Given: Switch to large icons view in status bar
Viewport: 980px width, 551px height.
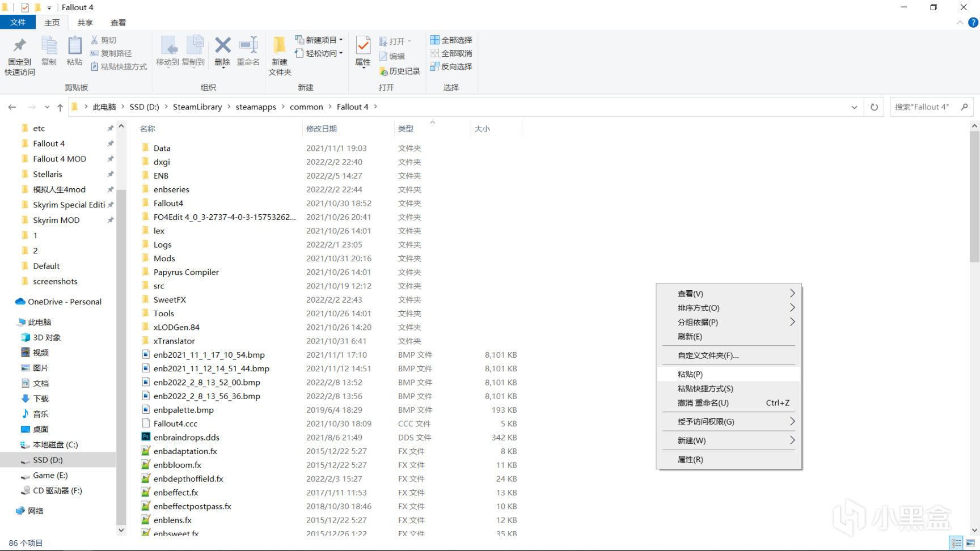Looking at the screenshot, I should [x=970, y=543].
